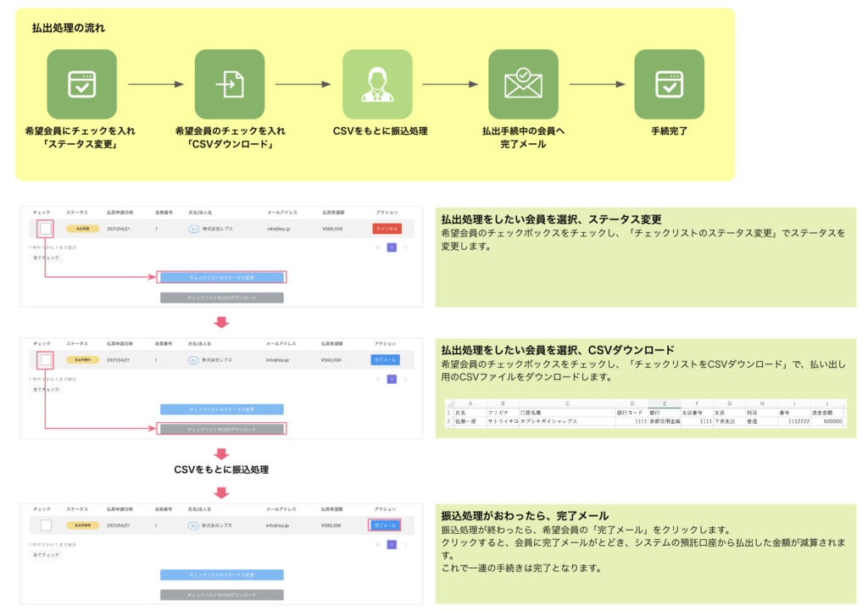The width and height of the screenshot is (868, 611).
Task: Check the member checkbox in the first table
Action: click(46, 229)
